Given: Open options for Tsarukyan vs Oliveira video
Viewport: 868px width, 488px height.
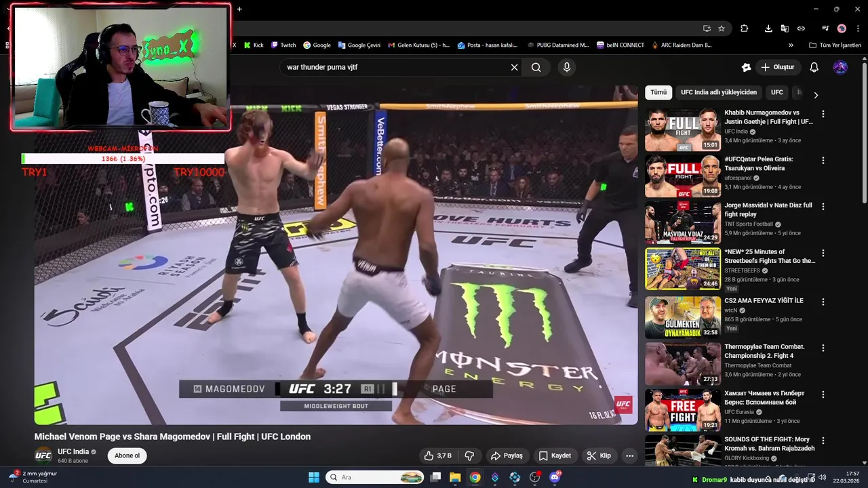Looking at the screenshot, I should click(823, 161).
